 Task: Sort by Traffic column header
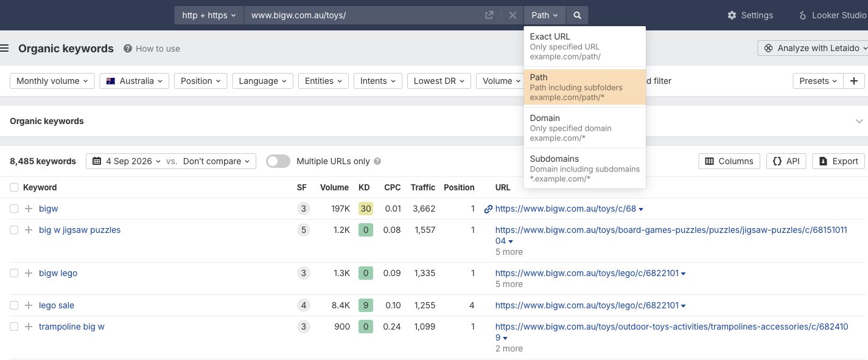[x=423, y=187]
